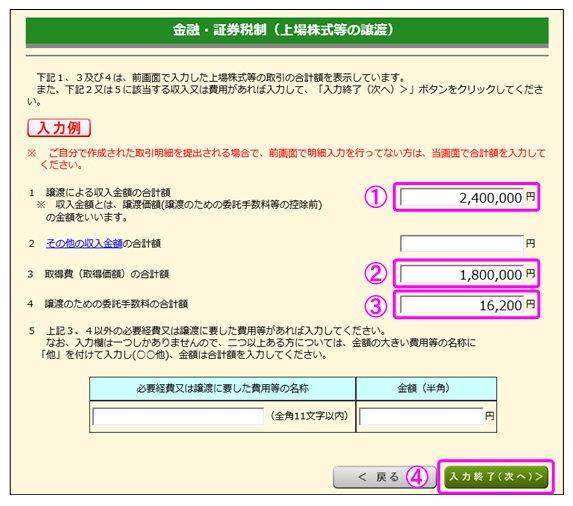Viewport: 573px width, 506px height.
Task: Focus the expense name field (全角11文字以内)
Action: pos(178,416)
